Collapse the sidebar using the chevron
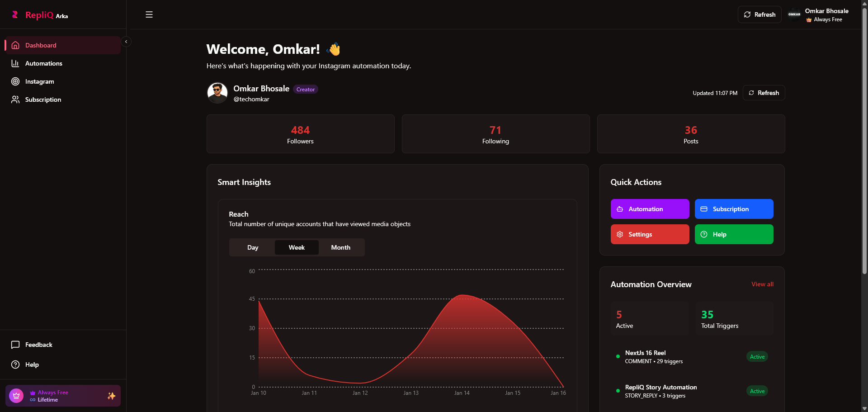 tap(126, 41)
